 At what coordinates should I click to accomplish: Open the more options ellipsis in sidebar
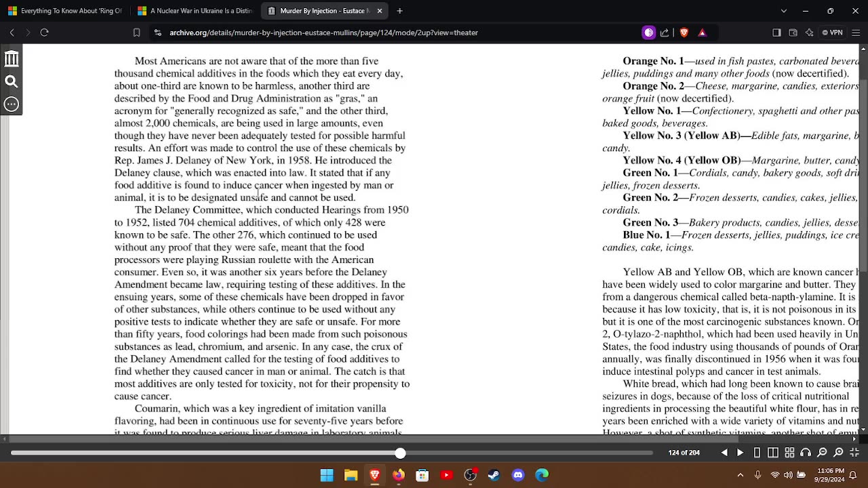pos(12,104)
